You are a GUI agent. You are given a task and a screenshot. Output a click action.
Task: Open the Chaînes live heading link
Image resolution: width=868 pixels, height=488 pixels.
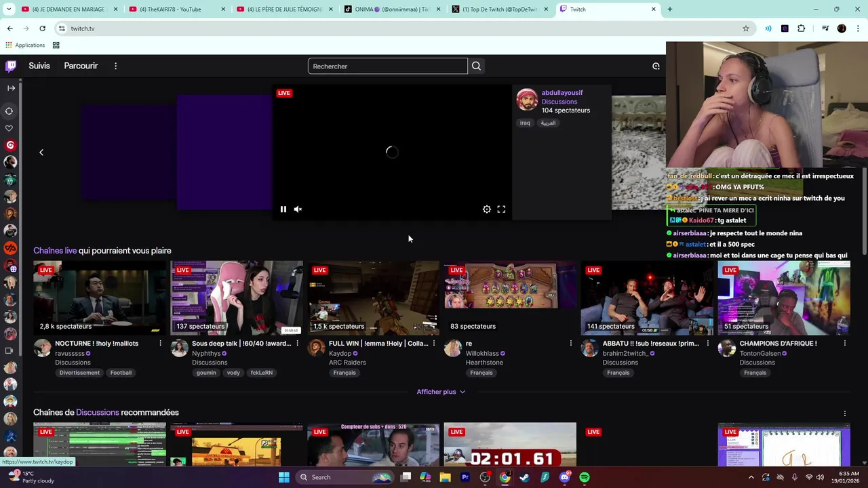[55, 251]
